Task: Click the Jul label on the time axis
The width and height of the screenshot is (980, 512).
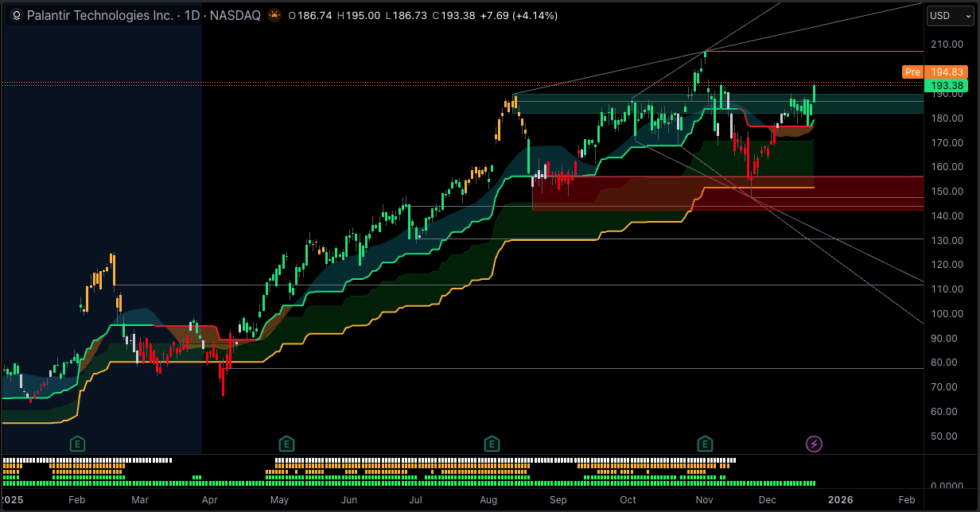Action: (x=416, y=499)
